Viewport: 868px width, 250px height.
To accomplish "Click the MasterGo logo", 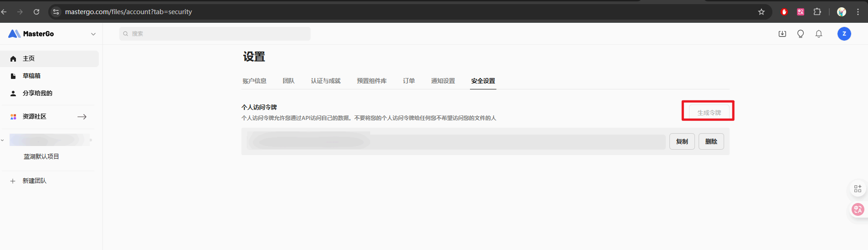I will pyautogui.click(x=31, y=34).
